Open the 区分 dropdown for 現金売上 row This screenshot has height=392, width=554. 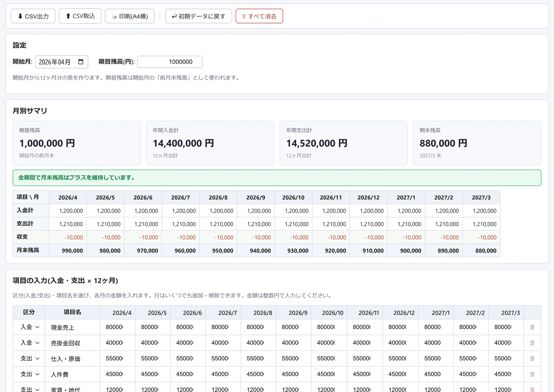(x=29, y=327)
